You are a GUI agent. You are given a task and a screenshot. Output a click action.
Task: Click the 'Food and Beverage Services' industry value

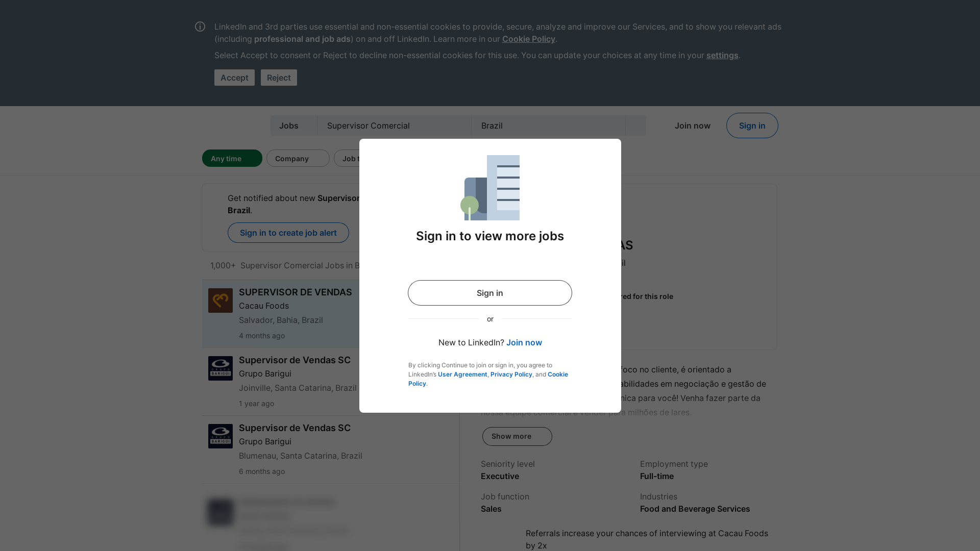click(x=695, y=509)
